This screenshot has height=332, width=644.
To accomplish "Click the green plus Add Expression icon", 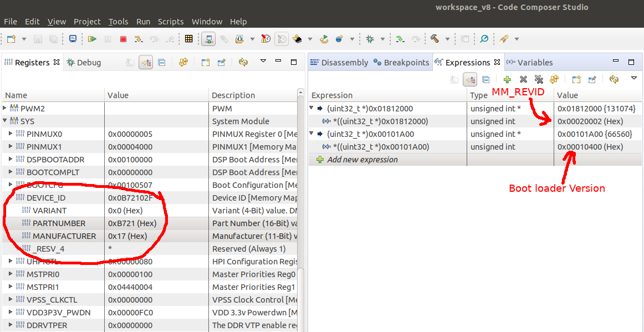I will [507, 79].
